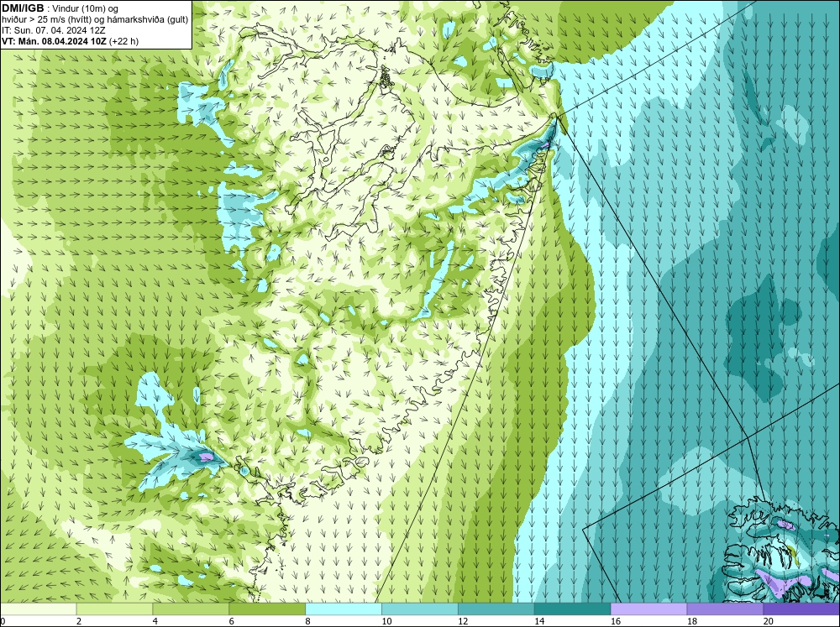Click the legend scale label "0"
Screen dimensions: 840x627
point(3,621)
